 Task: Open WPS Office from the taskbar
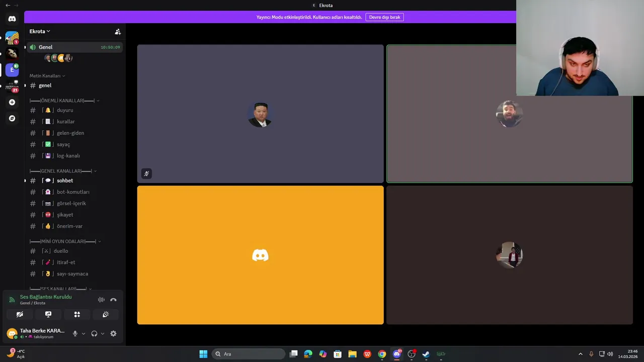[367, 354]
